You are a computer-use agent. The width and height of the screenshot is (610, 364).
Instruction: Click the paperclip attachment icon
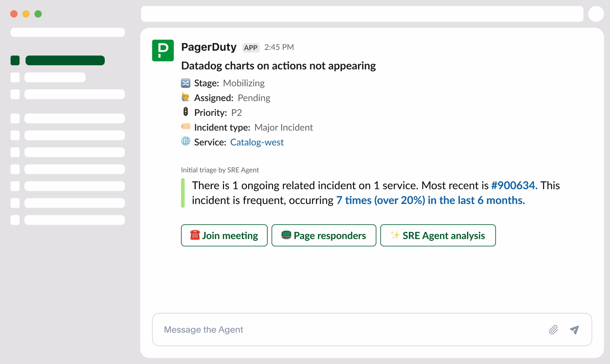[554, 330]
